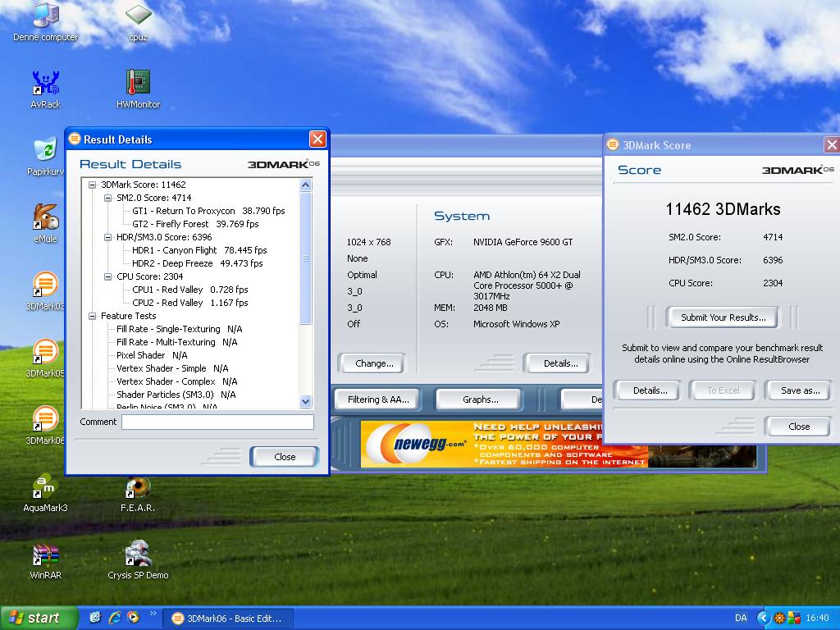
Task: Launch the F.E.A.R. desktop shortcut
Action: click(x=138, y=493)
